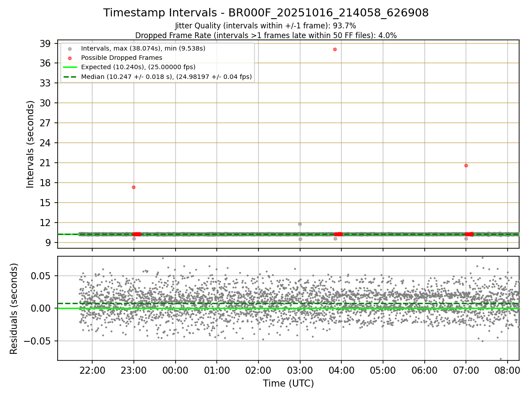Click the gray low point under 03:00
The height and width of the screenshot is (399, 532).
pyautogui.click(x=300, y=239)
